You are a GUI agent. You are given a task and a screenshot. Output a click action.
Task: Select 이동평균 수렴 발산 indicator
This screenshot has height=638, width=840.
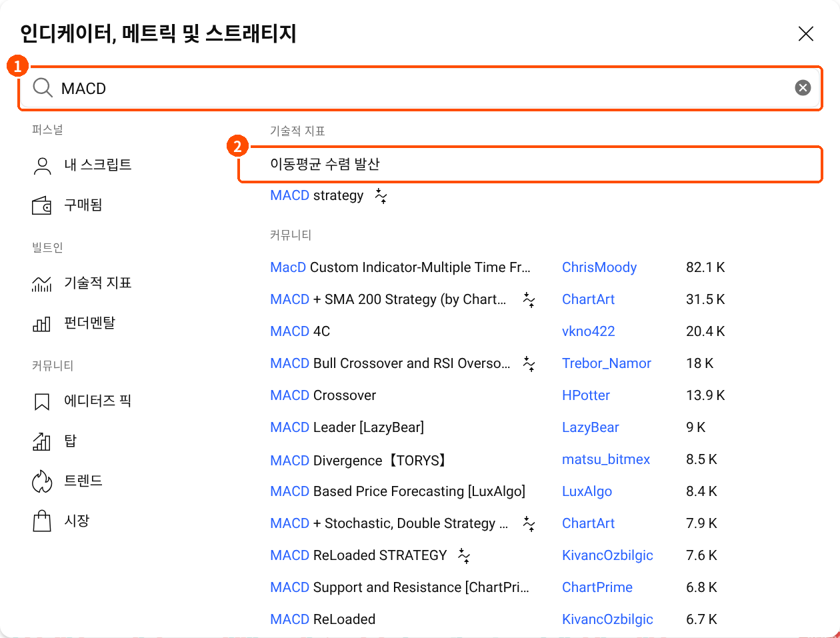(x=530, y=164)
